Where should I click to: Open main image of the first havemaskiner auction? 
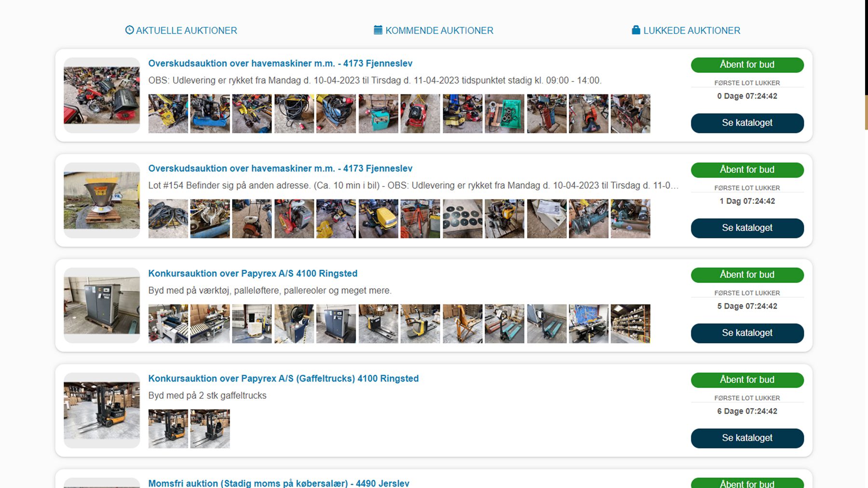click(x=102, y=95)
